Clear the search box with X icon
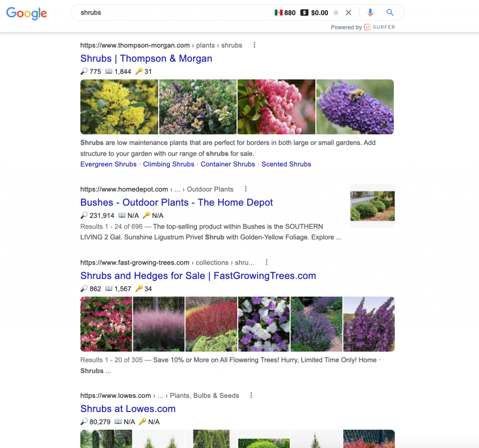This screenshot has height=448, width=479. click(x=348, y=13)
